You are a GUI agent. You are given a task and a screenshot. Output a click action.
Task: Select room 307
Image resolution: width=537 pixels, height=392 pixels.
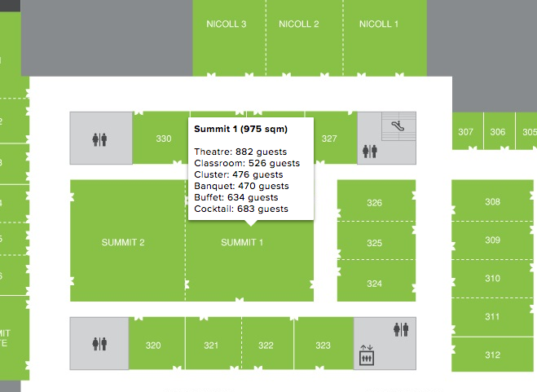point(468,131)
